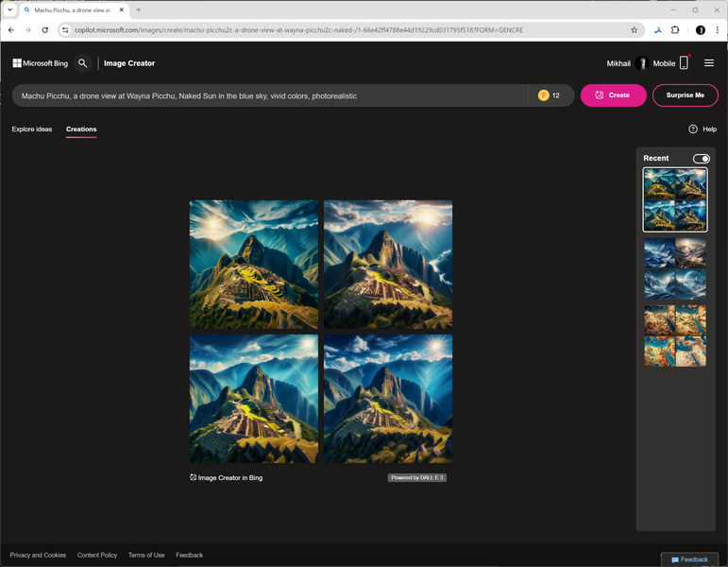Open the top-left generated Machu Picchu image

click(x=253, y=265)
